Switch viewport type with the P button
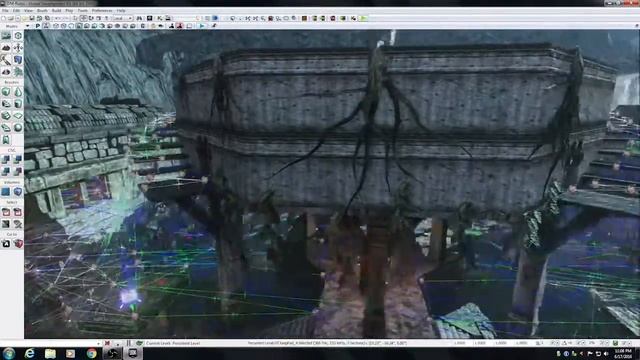Viewport: 640px width, 360px height. [38, 26]
